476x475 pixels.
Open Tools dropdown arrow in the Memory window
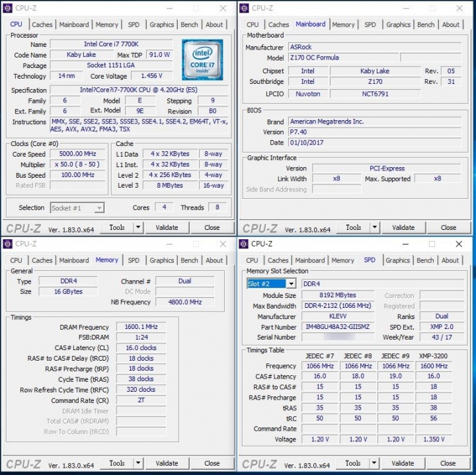138,463
